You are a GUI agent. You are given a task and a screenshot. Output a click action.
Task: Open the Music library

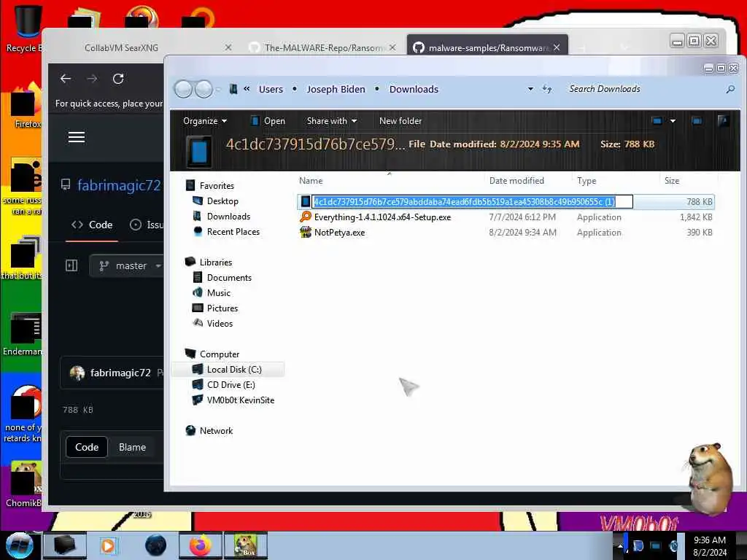[x=219, y=293]
